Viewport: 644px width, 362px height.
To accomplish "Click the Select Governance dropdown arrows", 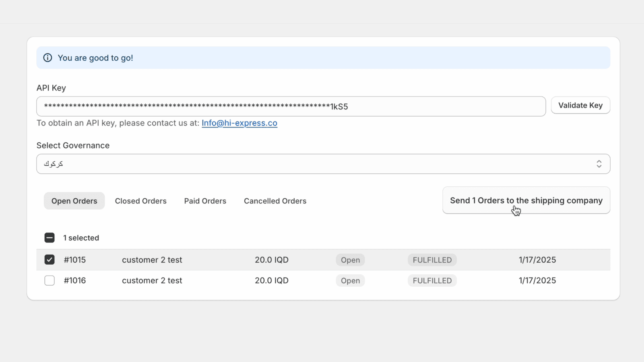I will pyautogui.click(x=599, y=164).
